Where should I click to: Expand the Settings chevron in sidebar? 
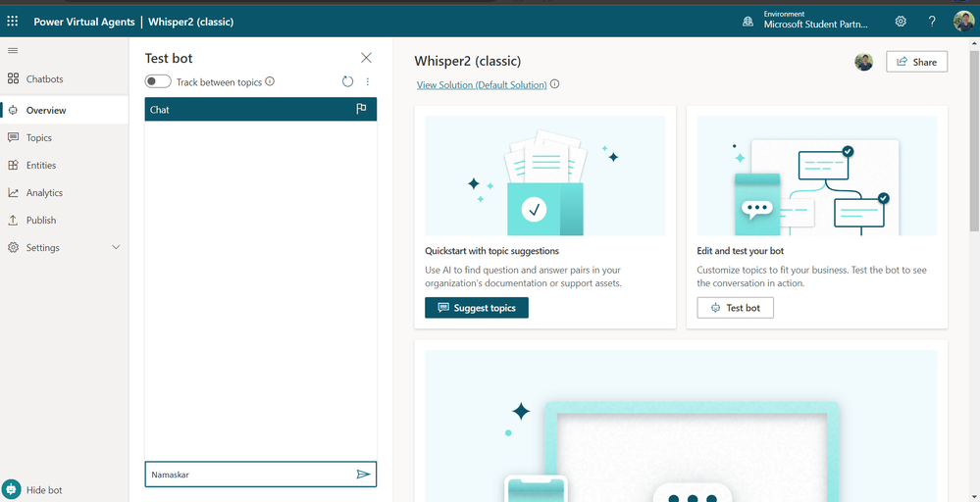(x=116, y=248)
